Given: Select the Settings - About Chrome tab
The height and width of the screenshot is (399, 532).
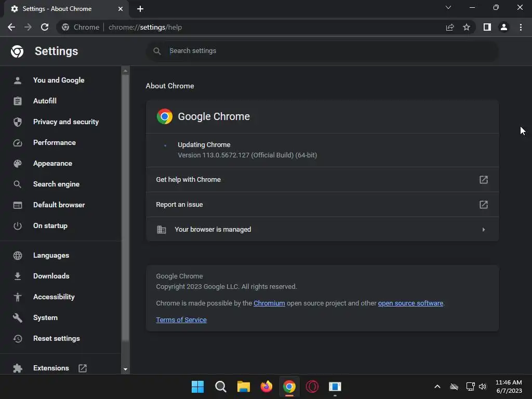Looking at the screenshot, I should coord(66,9).
